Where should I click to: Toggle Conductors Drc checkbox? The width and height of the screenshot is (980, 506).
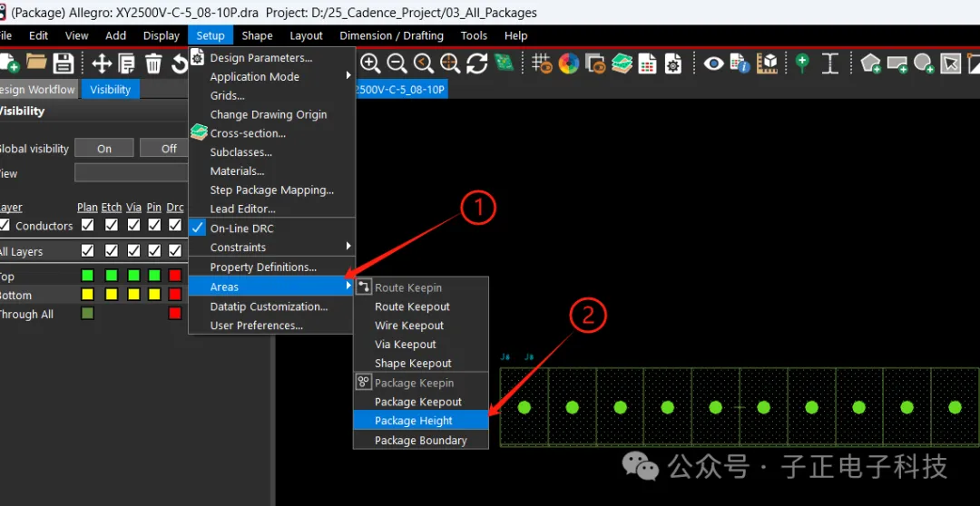tap(175, 224)
